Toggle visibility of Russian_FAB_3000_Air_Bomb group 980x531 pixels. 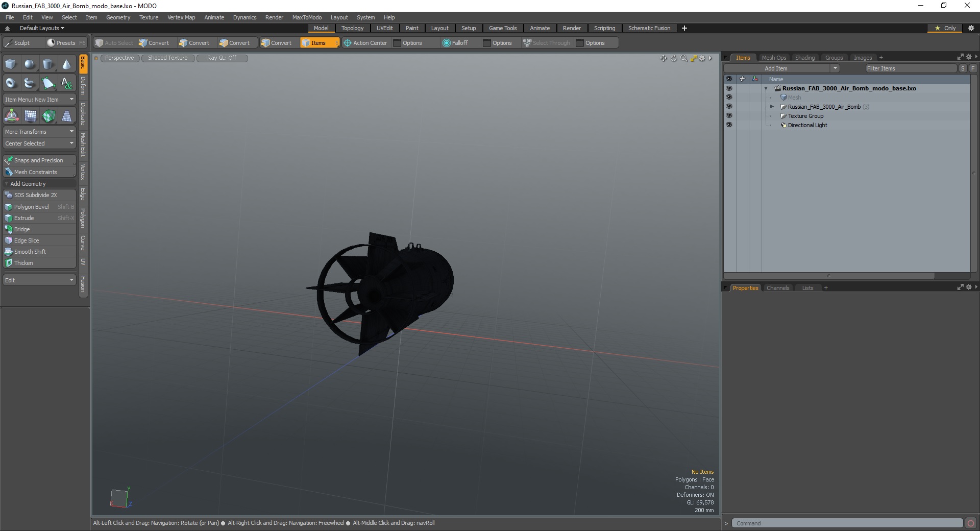pyautogui.click(x=729, y=107)
